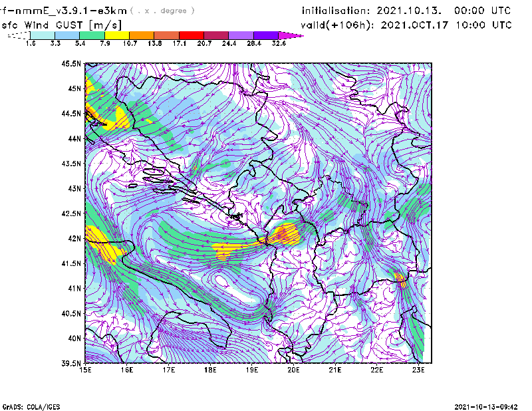The height and width of the screenshot is (411, 532).
Task: Click the light cyan legend swatch (1.6–3.3)
Action: tap(43, 35)
